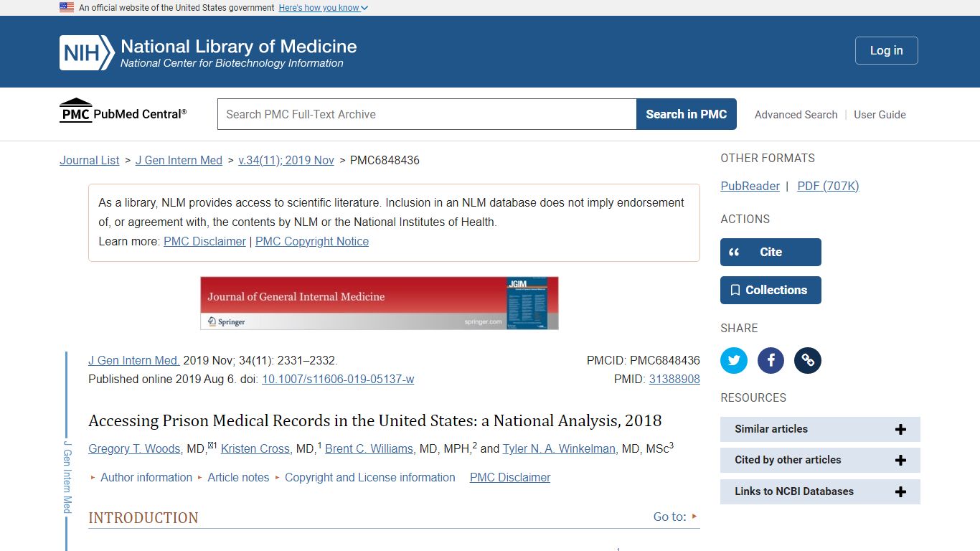
Task: Expand Copyright and License information
Action: (369, 477)
